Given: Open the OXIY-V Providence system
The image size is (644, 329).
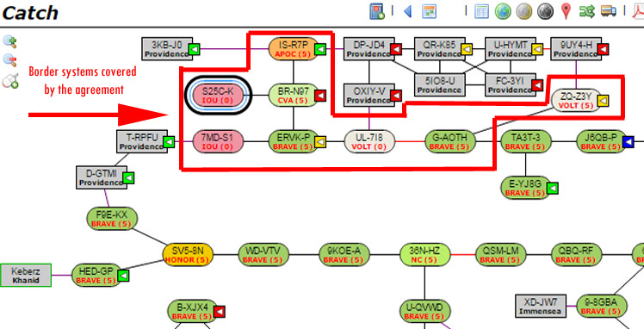Looking at the screenshot, I should pyautogui.click(x=368, y=96).
